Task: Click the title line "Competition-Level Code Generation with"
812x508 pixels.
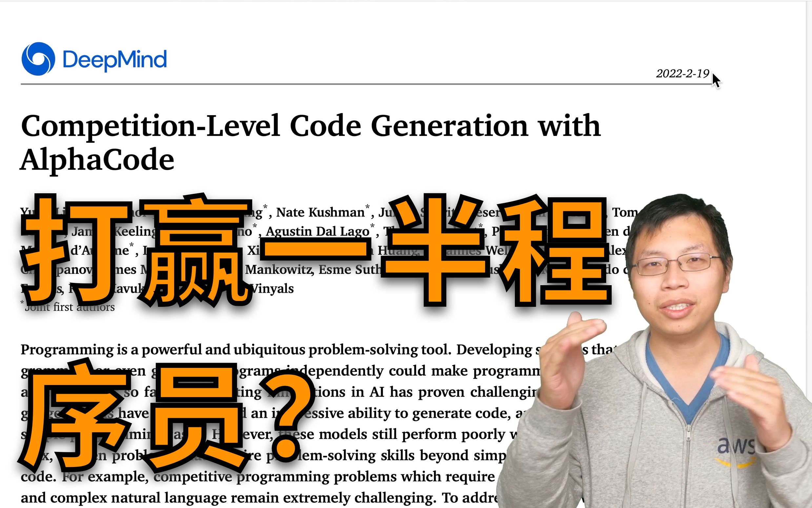Action: point(311,126)
